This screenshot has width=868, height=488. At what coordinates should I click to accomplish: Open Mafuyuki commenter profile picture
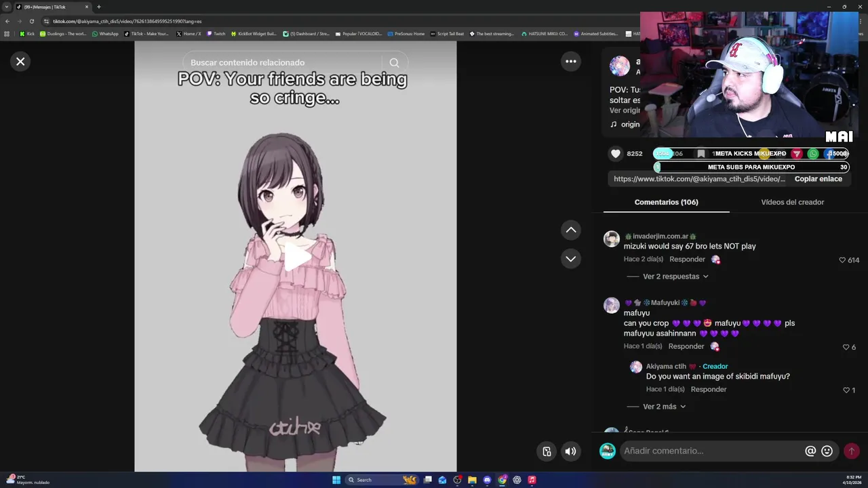[612, 305]
